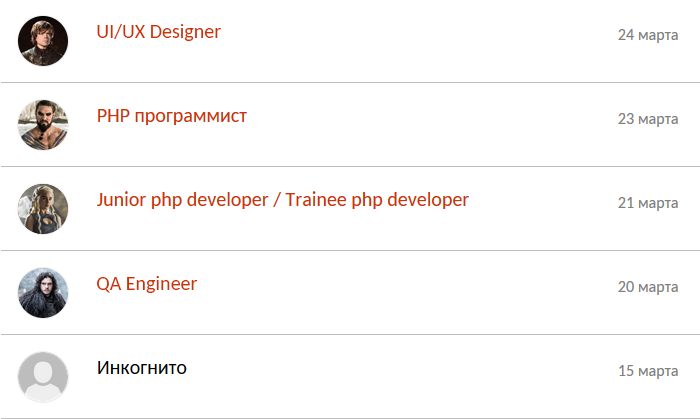Screen dimensions: 700x419
Task: Select the 15 марта date label
Action: (648, 370)
